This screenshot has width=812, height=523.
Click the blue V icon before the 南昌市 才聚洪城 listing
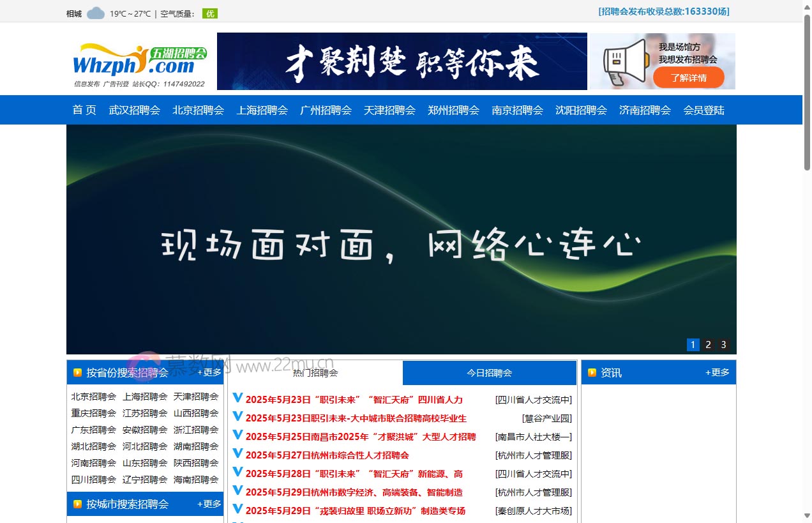tap(237, 436)
